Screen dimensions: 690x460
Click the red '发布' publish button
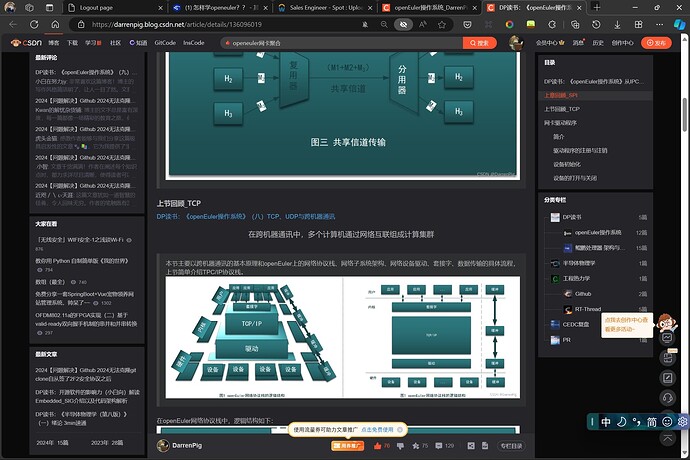(658, 43)
